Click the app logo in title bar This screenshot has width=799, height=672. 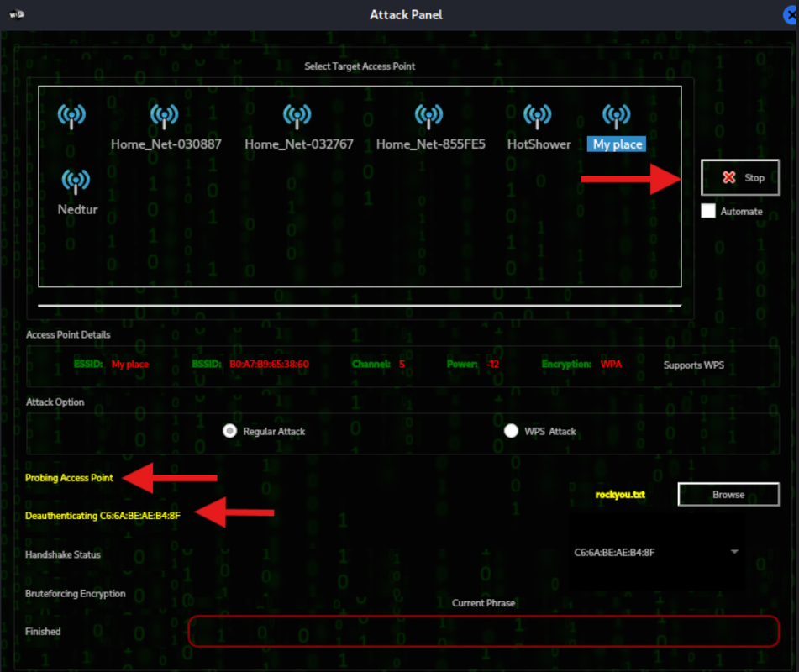[16, 14]
